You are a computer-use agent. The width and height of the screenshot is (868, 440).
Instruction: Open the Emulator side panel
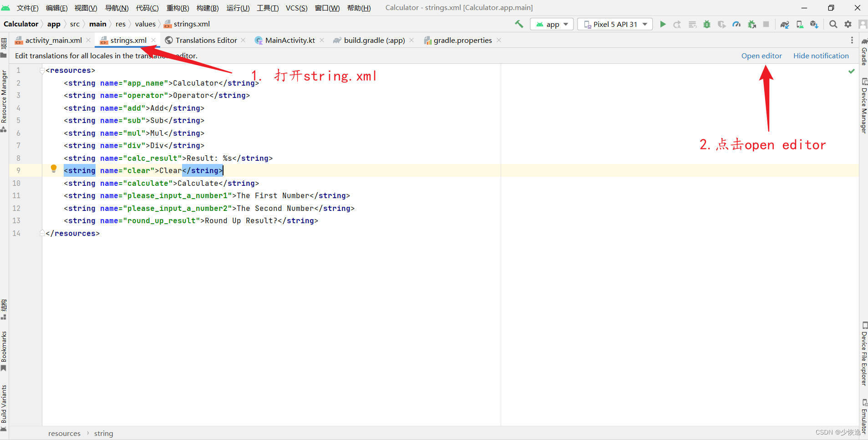click(864, 416)
